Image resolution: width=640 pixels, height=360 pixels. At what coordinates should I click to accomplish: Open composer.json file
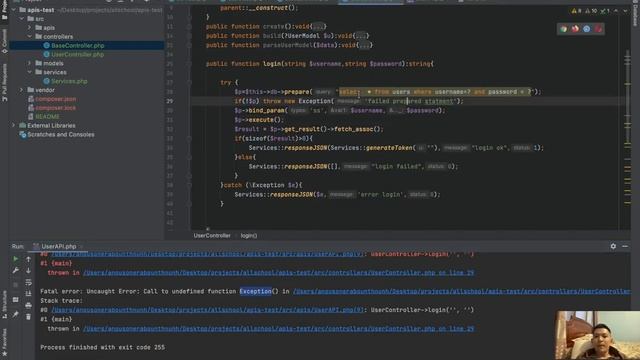click(x=56, y=99)
